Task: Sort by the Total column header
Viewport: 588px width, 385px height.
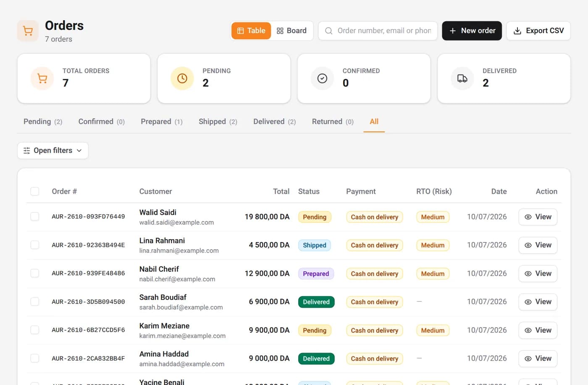Action: (x=281, y=191)
